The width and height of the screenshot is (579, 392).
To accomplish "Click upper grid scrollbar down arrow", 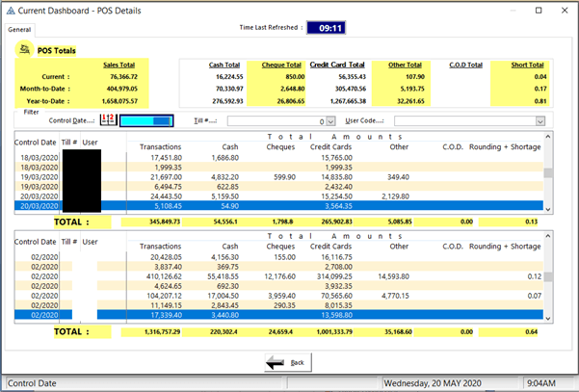I will click(x=548, y=209).
